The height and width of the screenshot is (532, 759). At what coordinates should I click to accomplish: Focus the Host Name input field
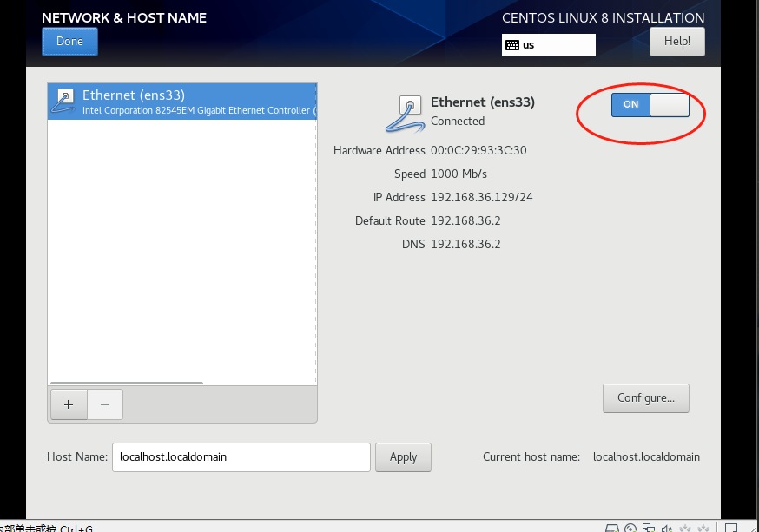click(x=241, y=457)
